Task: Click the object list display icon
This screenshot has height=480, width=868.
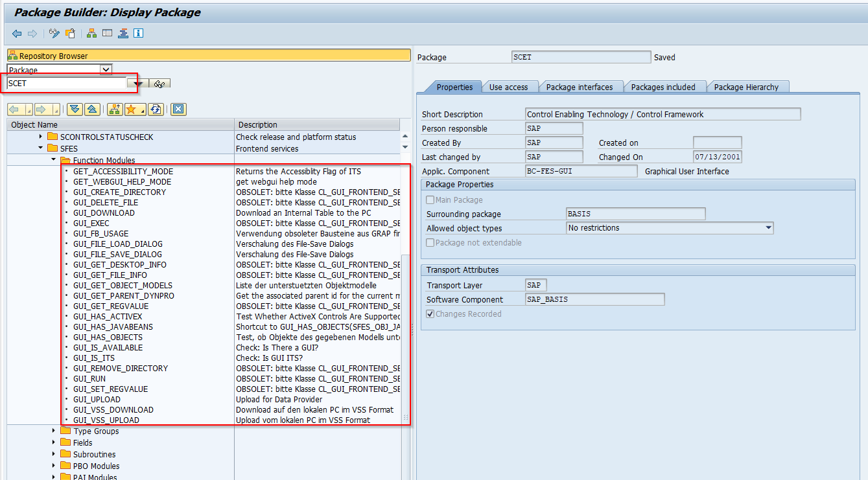Action: point(108,34)
